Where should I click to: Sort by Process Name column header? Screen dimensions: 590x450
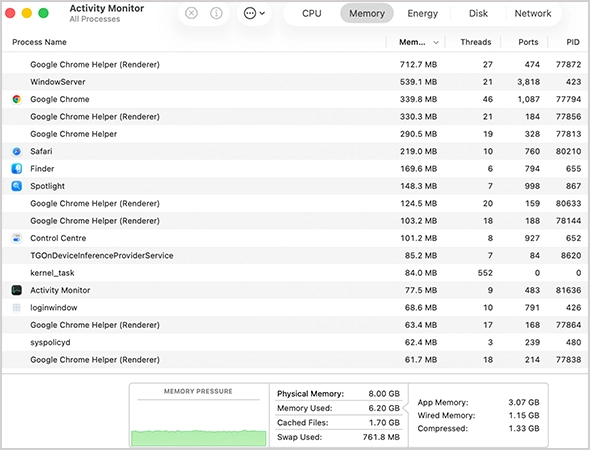pyautogui.click(x=40, y=42)
